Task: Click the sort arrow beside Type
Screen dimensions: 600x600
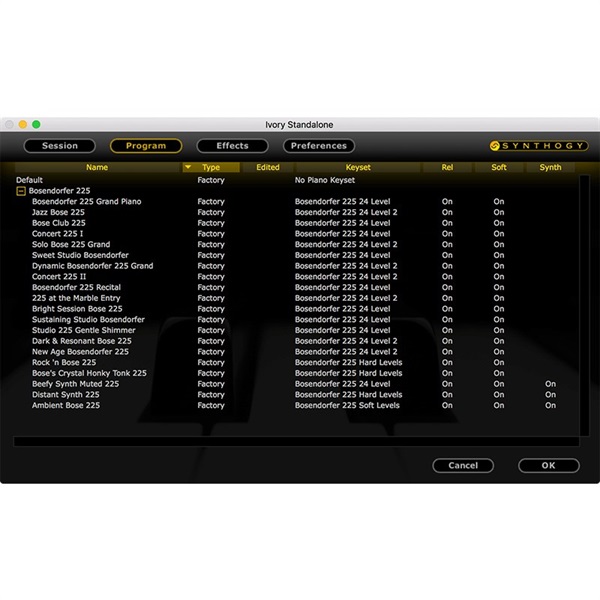Action: [x=188, y=168]
